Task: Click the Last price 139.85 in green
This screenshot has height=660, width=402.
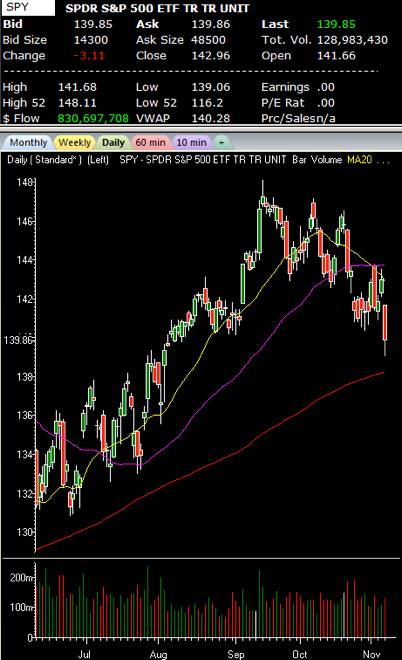Action: pos(336,24)
